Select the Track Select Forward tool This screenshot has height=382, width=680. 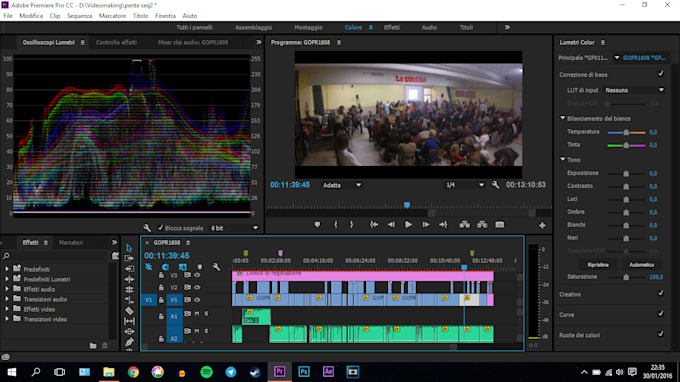pos(129,258)
